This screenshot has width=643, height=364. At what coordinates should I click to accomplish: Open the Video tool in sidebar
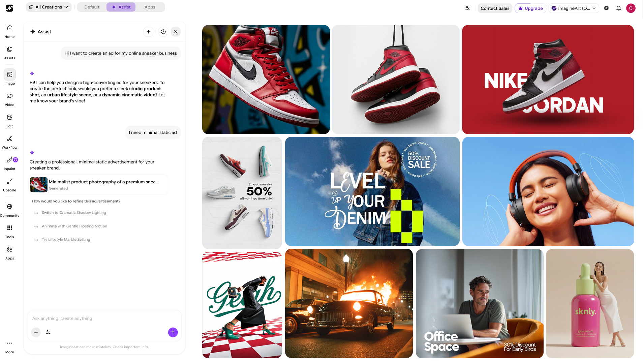pyautogui.click(x=9, y=99)
